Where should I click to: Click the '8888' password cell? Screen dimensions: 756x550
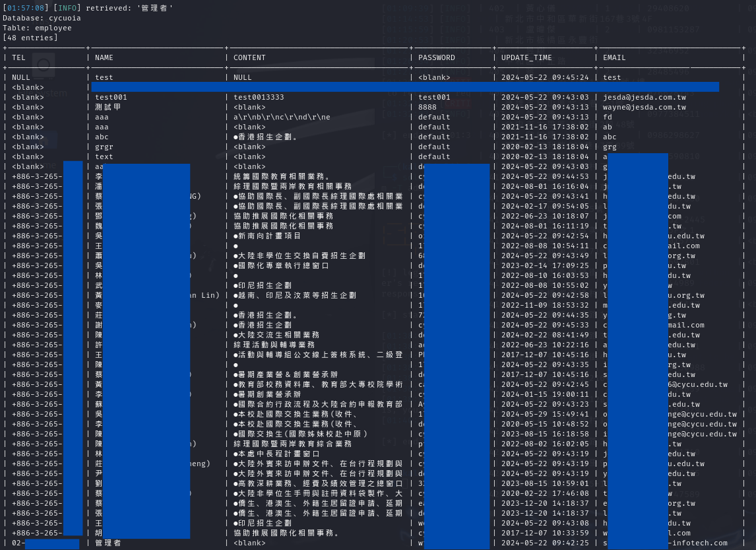[427, 107]
